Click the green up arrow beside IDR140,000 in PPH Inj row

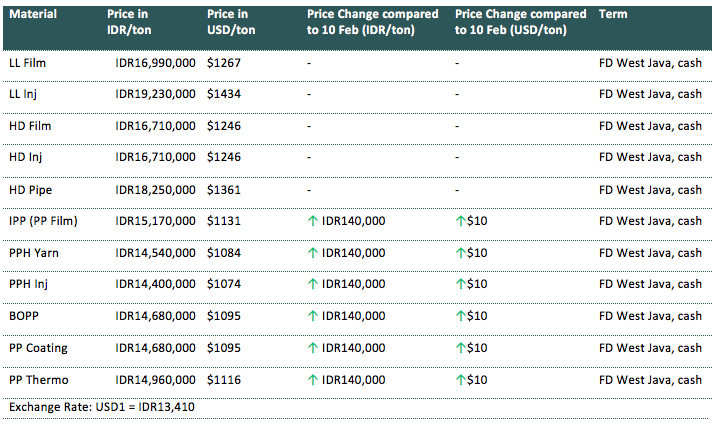312,284
